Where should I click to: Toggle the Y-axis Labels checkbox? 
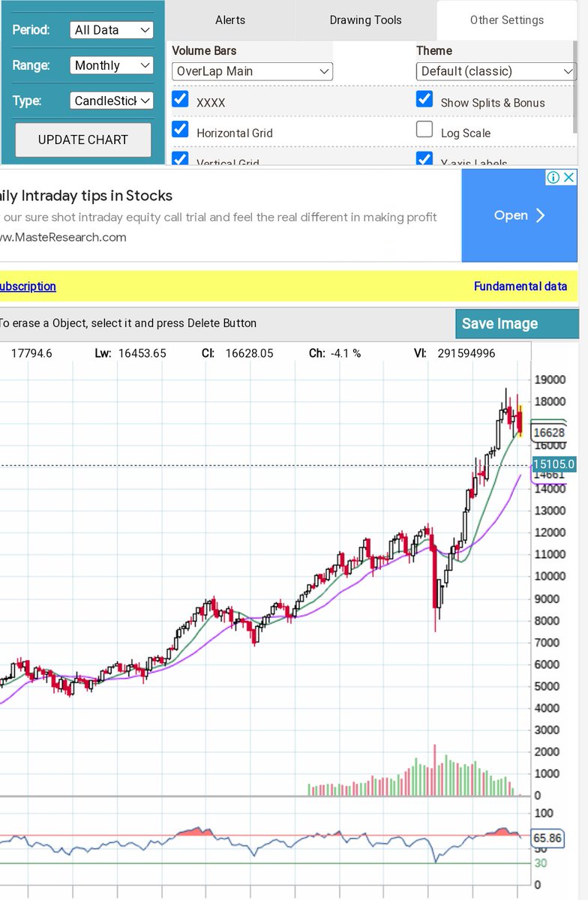(x=424, y=158)
